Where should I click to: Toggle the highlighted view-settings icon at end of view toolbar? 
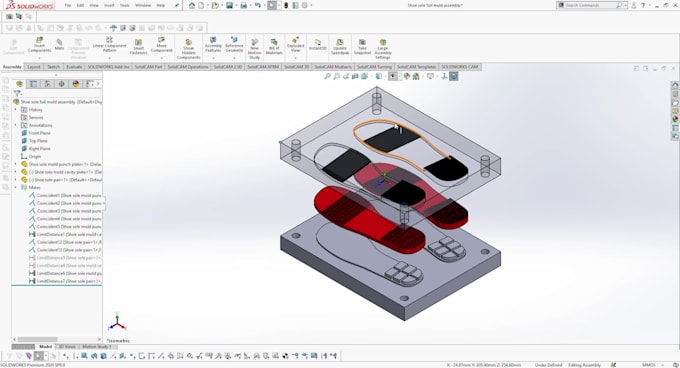point(454,76)
